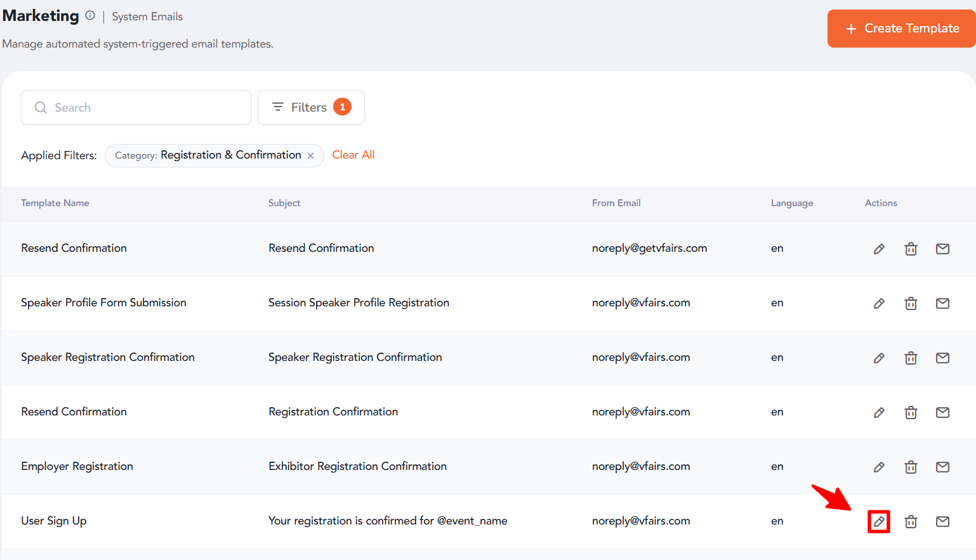Click the filter count badge showing 1
This screenshot has width=976, height=560.
pyautogui.click(x=343, y=107)
